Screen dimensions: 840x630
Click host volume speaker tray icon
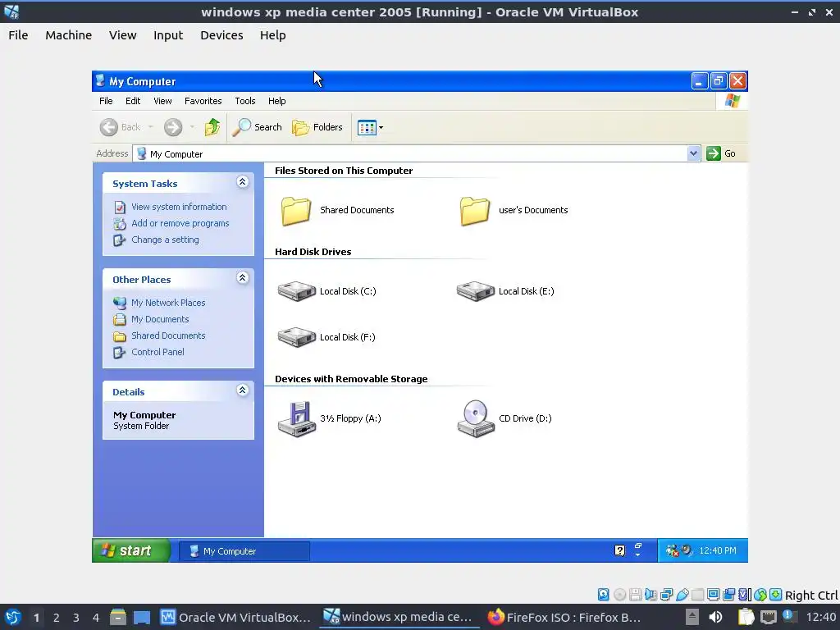715,617
